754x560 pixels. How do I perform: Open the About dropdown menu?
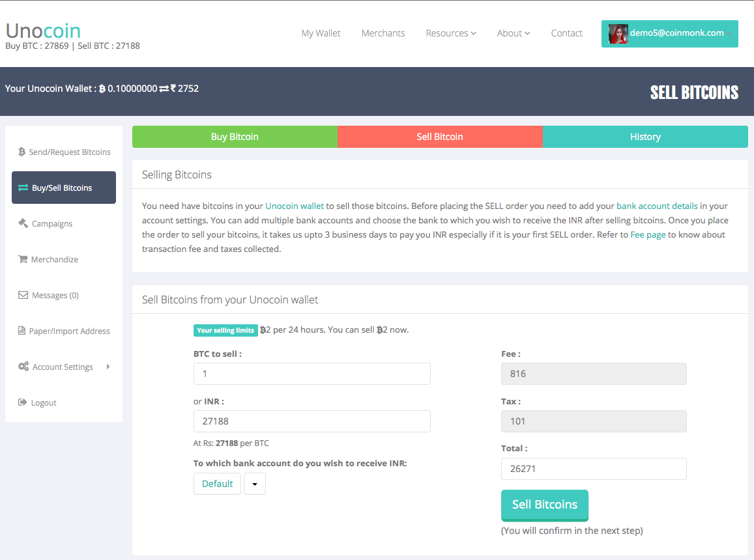[513, 33]
